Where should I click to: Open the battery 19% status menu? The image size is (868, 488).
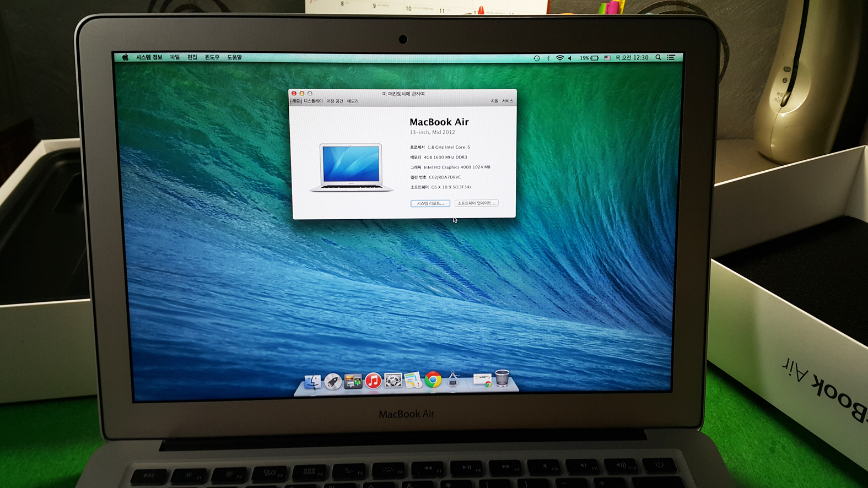pos(589,58)
